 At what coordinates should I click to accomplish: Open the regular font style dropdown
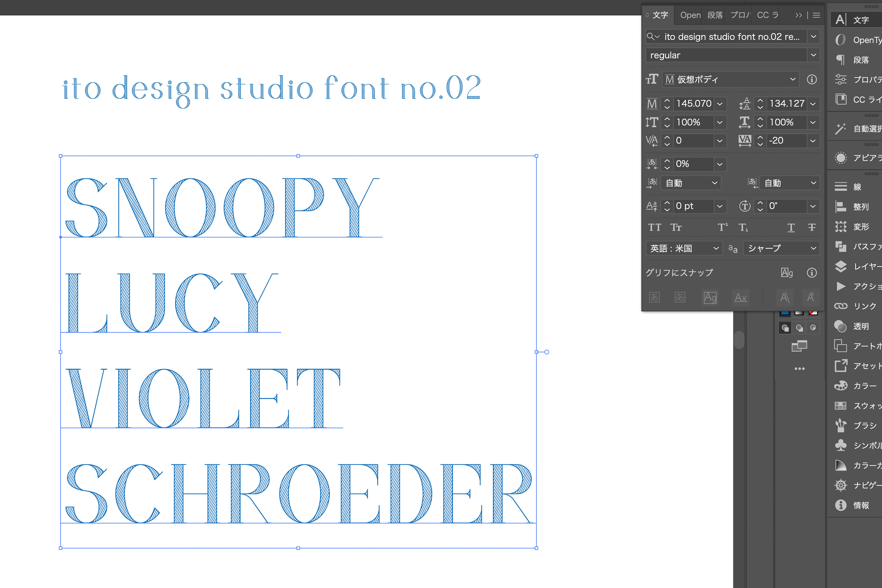click(813, 55)
